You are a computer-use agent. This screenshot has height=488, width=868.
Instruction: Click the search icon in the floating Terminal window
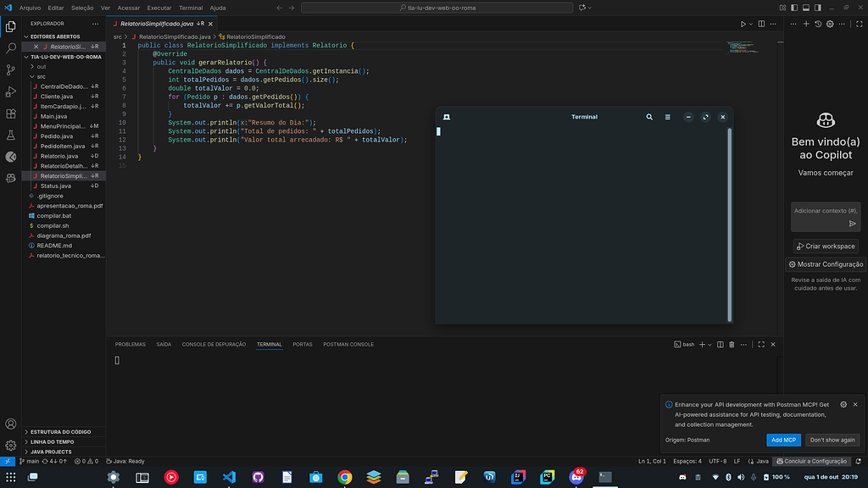[649, 117]
